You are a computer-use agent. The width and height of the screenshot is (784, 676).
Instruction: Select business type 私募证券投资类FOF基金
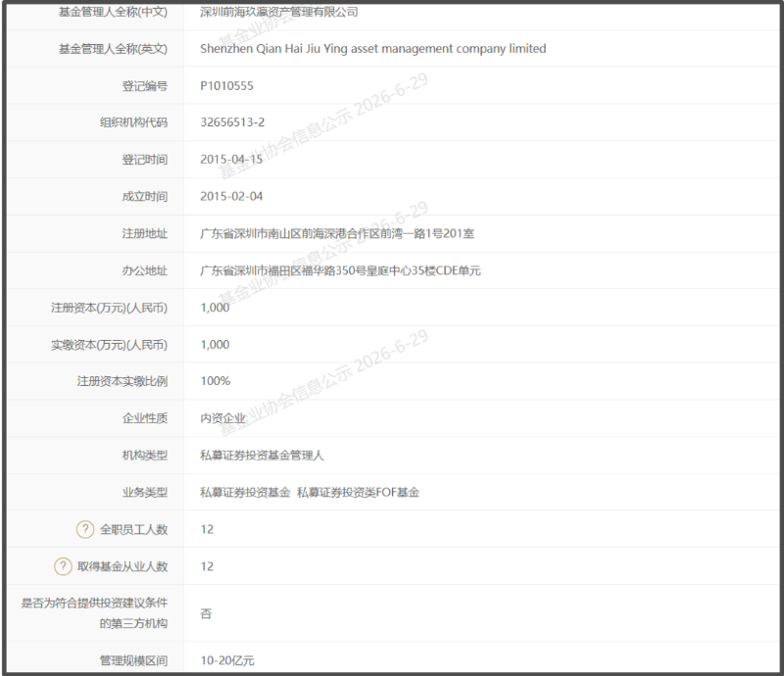coord(358,492)
